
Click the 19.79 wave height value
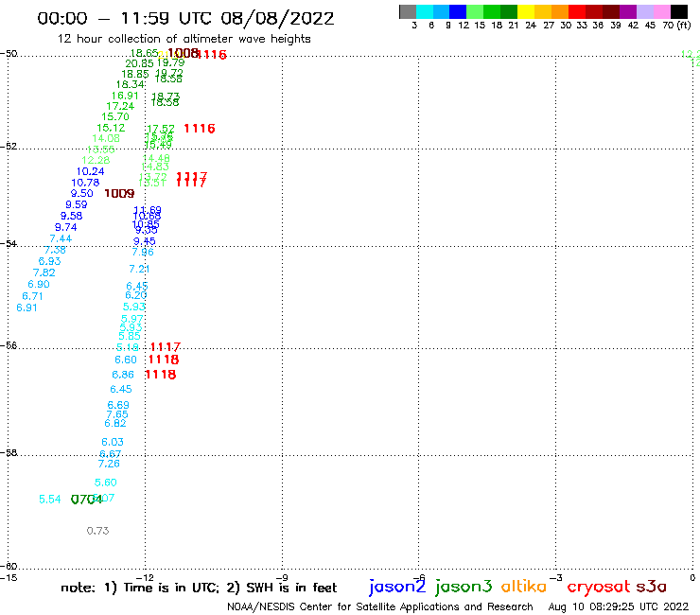(x=170, y=63)
